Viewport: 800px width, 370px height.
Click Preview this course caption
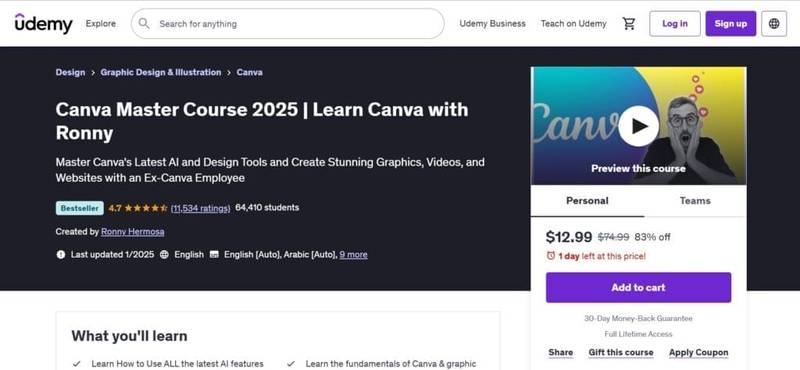pyautogui.click(x=638, y=168)
